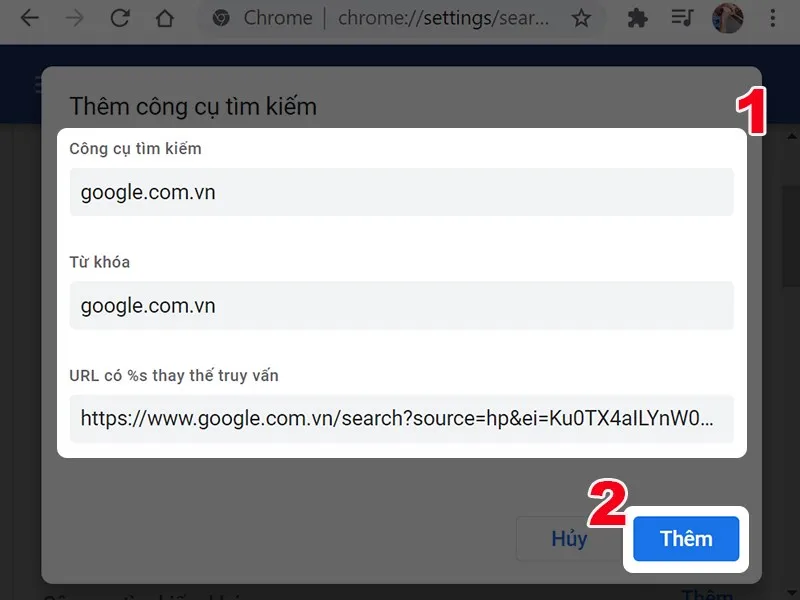Click the Thêm button to add the engine
This screenshot has height=600, width=800.
pyautogui.click(x=685, y=538)
